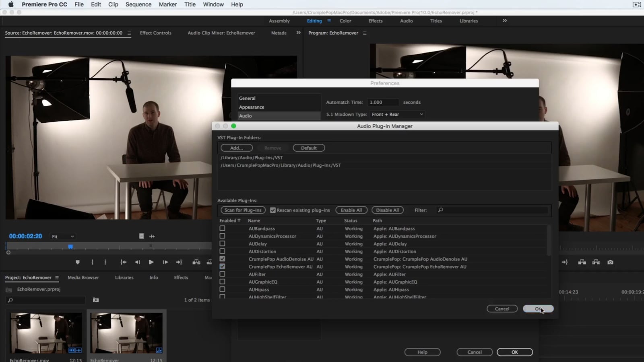The width and height of the screenshot is (644, 362).
Task: Open Source panel hamburger menu
Action: (129, 33)
